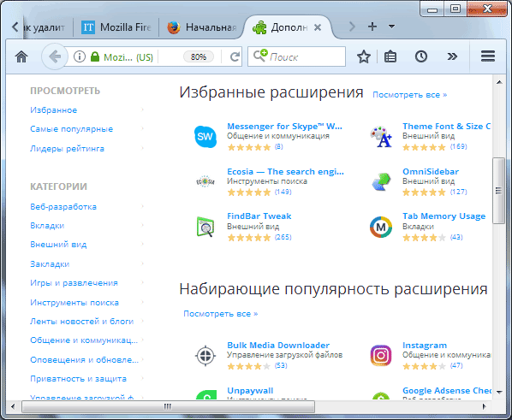Click vertical scrollbar thumb
Screen dimensions: 512x420
click(x=498, y=191)
